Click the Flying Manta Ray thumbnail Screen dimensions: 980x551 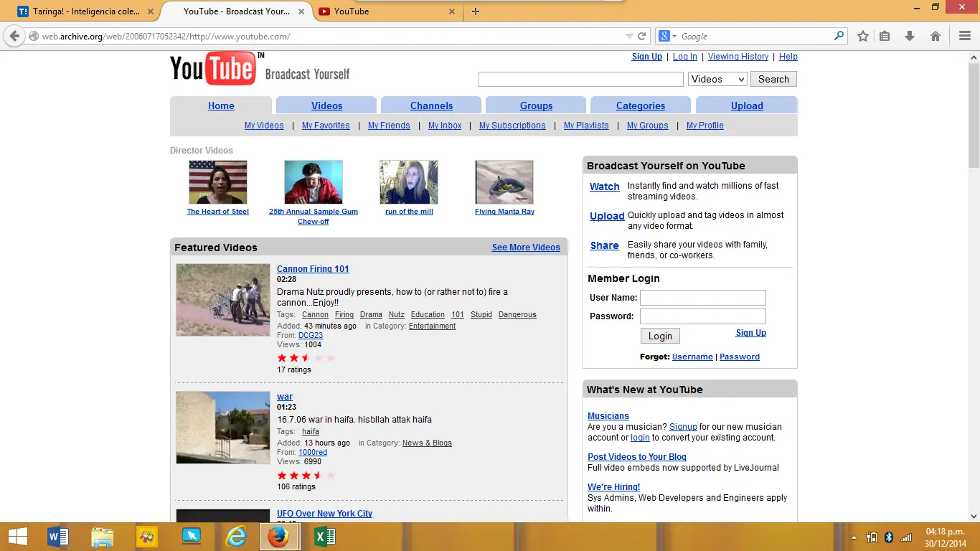(x=504, y=182)
